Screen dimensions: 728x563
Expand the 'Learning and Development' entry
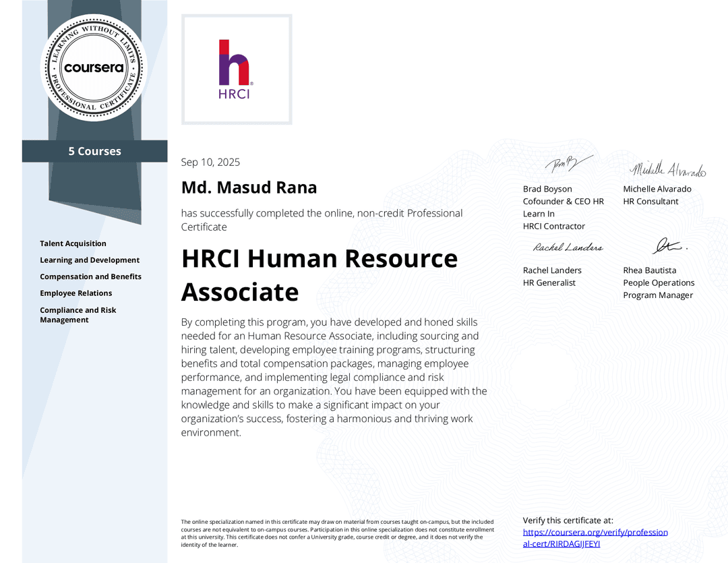(x=89, y=260)
